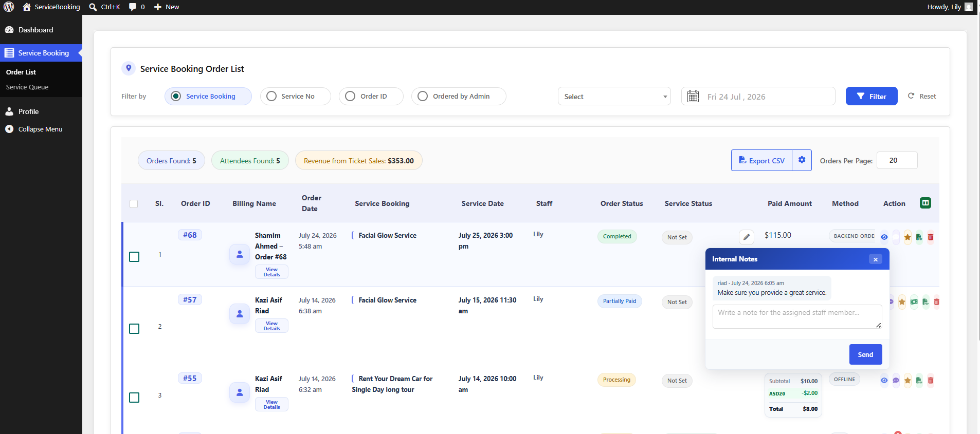
Task: Click the Processing status badge for order #55
Action: coord(616,380)
